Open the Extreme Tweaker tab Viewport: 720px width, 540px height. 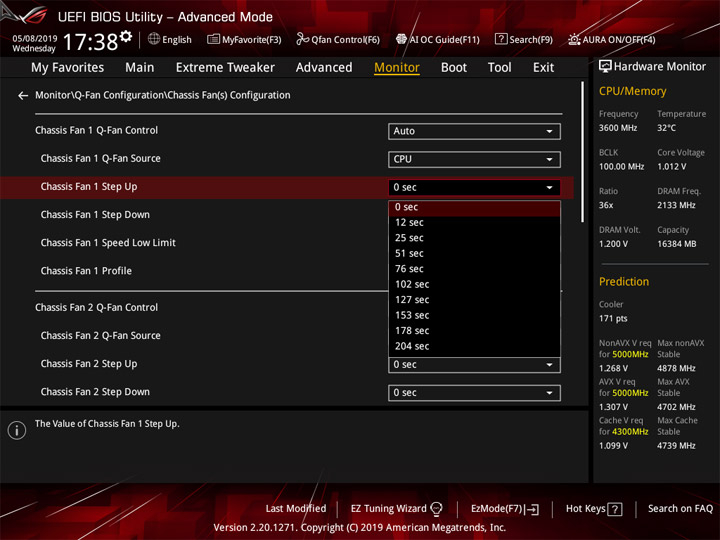(x=225, y=68)
